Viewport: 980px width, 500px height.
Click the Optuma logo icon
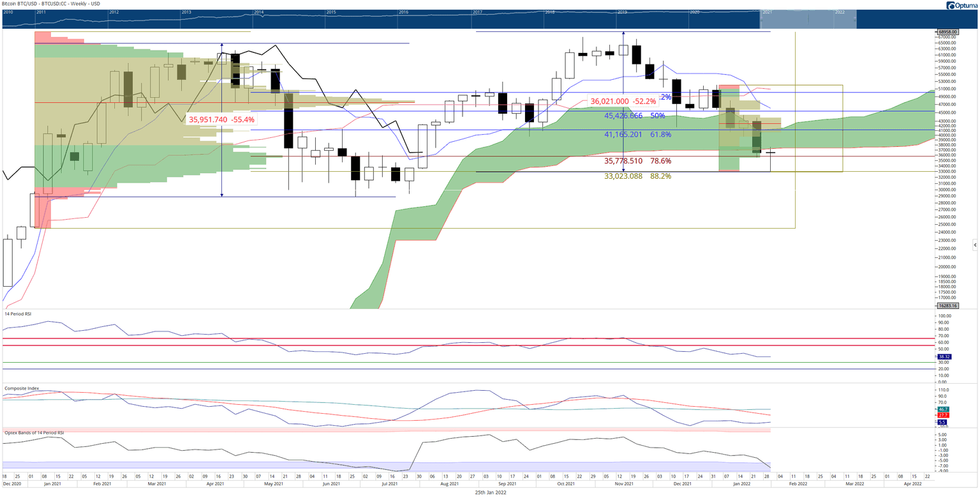[952, 6]
